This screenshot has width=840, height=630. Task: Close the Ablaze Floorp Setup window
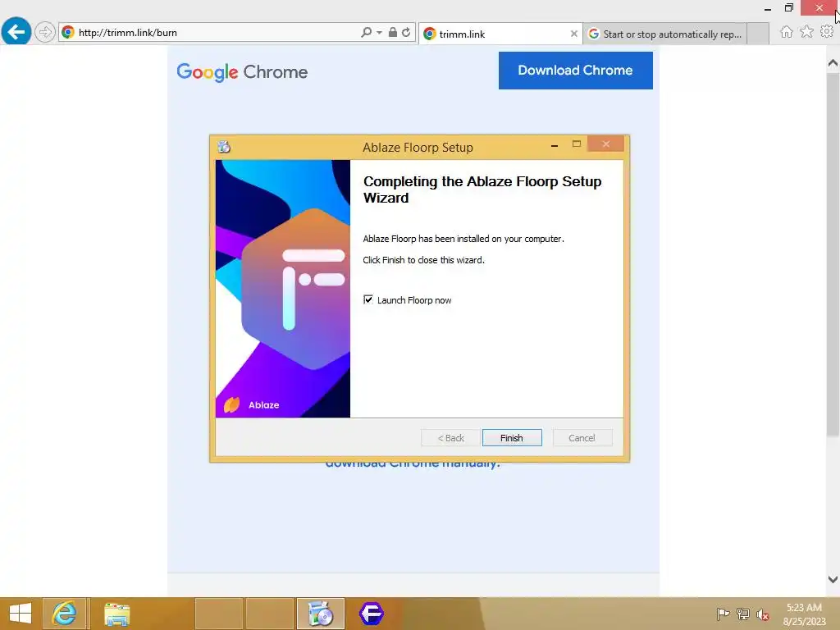(606, 144)
